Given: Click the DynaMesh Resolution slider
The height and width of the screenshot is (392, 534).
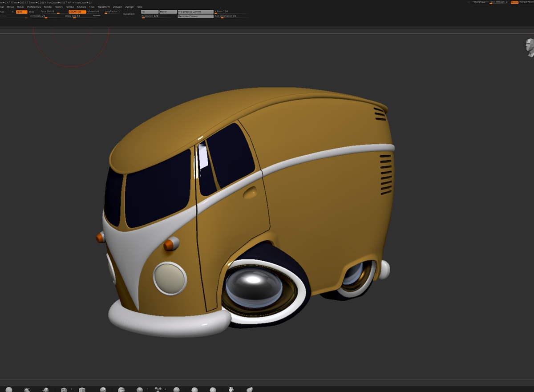Looking at the screenshot, I should pyautogui.click(x=158, y=16).
